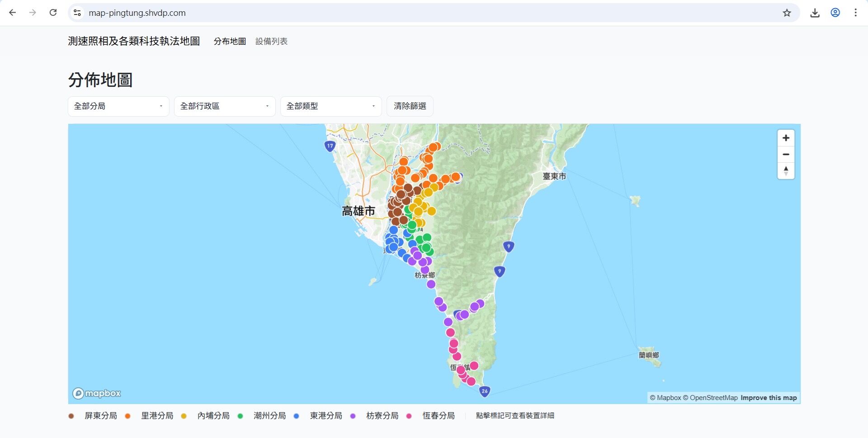868x438 pixels.
Task: Expand the 全部類型 dropdown
Action: click(330, 106)
